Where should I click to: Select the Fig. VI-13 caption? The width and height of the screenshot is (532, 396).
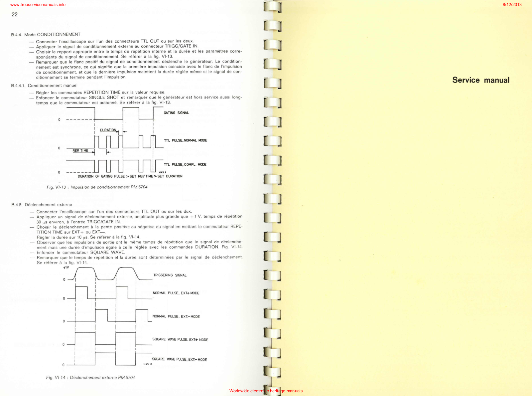pos(97,187)
